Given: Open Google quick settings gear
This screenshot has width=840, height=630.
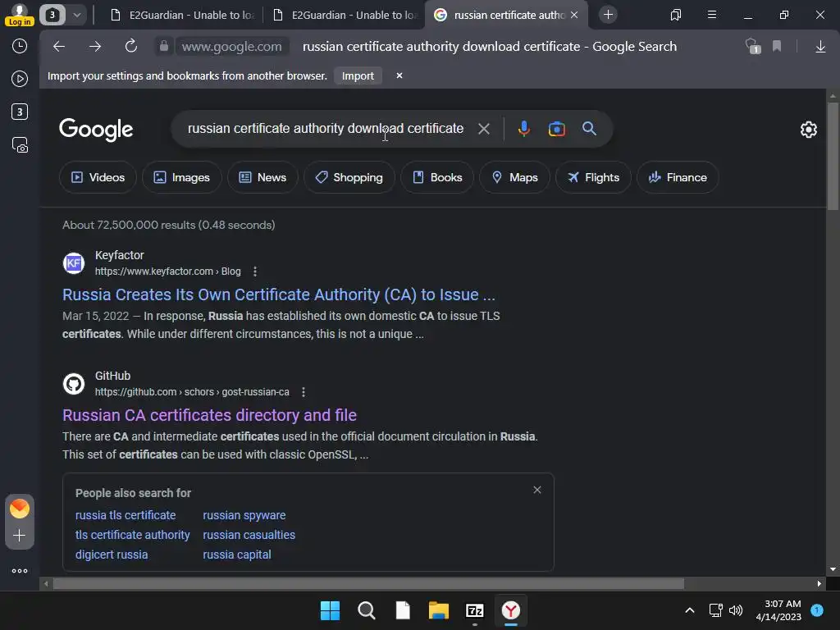Looking at the screenshot, I should tap(808, 129).
